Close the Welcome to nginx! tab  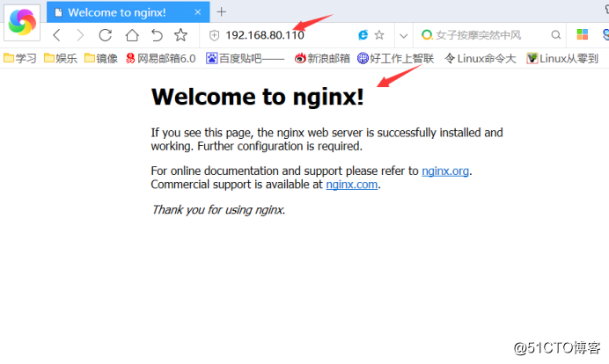pos(198,12)
